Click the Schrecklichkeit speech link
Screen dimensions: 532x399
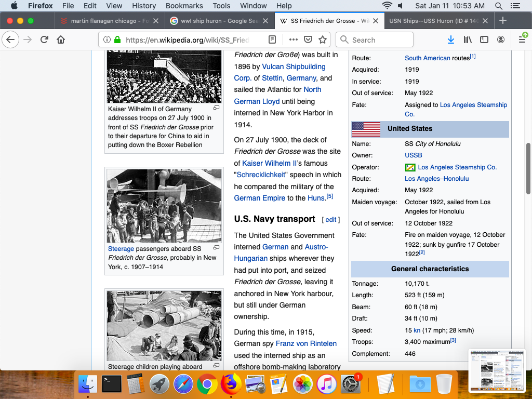261,175
